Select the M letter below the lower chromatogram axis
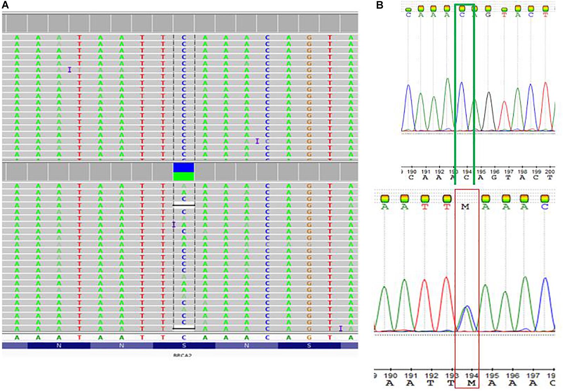This screenshot has height=392, width=563. (471, 383)
